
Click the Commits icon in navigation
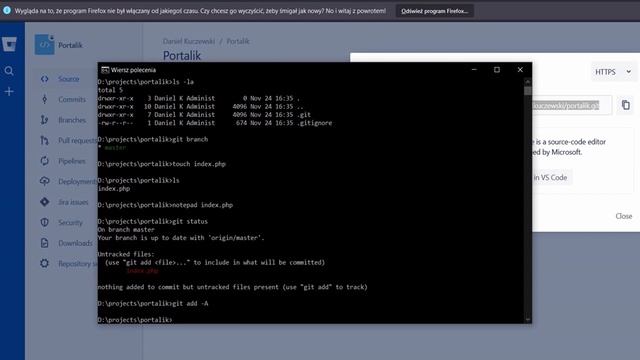tap(44, 99)
